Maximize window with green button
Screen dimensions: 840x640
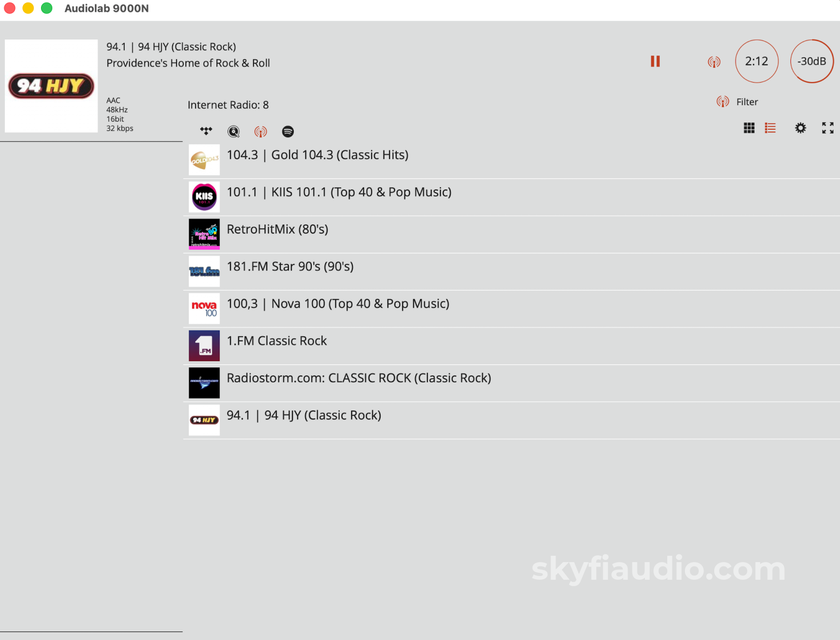[x=47, y=8]
